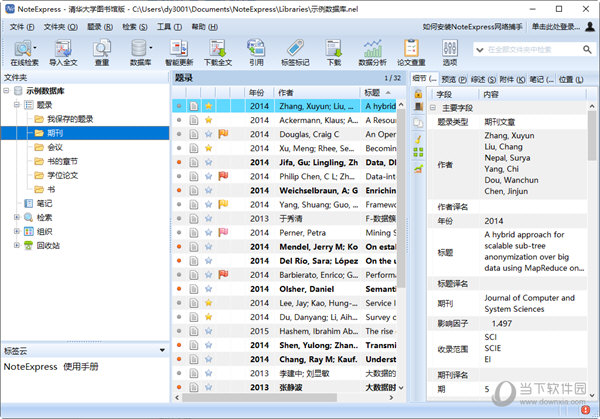Click the document icon of the Zhang, Xuyun row

[x=194, y=106]
